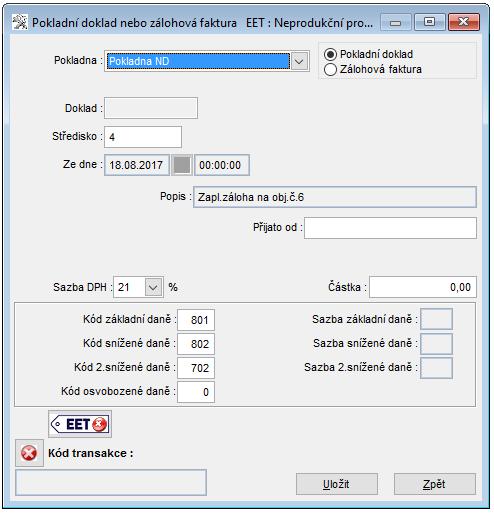Focus the Přijato od text field
The height and width of the screenshot is (513, 494).
point(390,228)
